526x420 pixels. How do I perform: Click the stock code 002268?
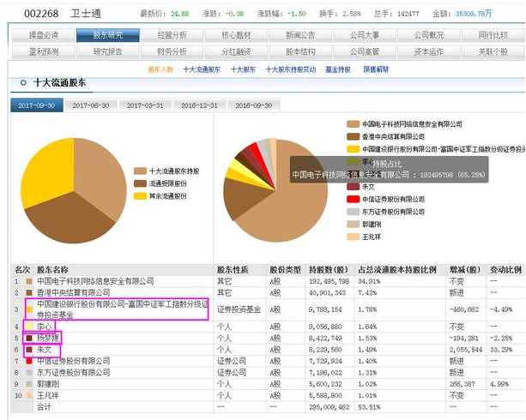pos(41,14)
